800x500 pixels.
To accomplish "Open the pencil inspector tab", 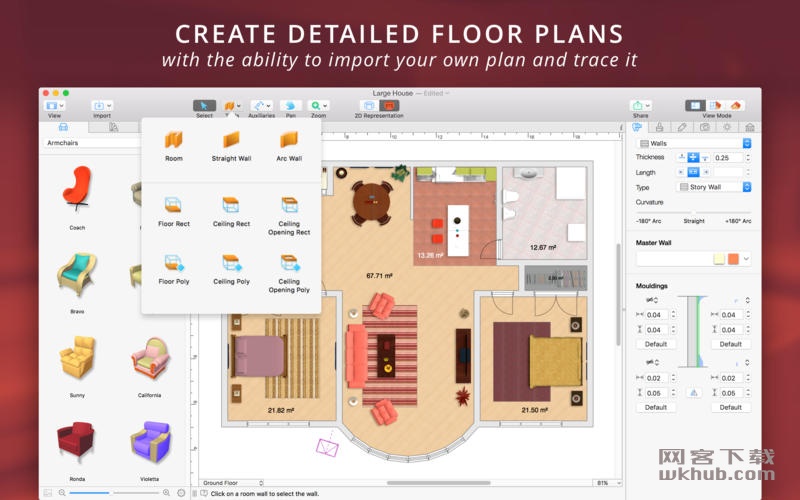I will (682, 127).
